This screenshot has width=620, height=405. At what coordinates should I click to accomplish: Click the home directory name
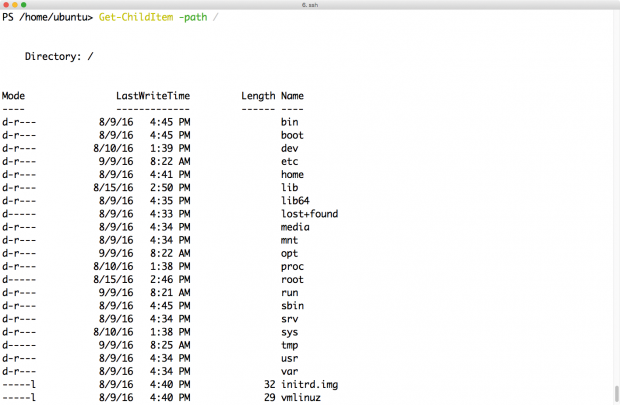[292, 174]
